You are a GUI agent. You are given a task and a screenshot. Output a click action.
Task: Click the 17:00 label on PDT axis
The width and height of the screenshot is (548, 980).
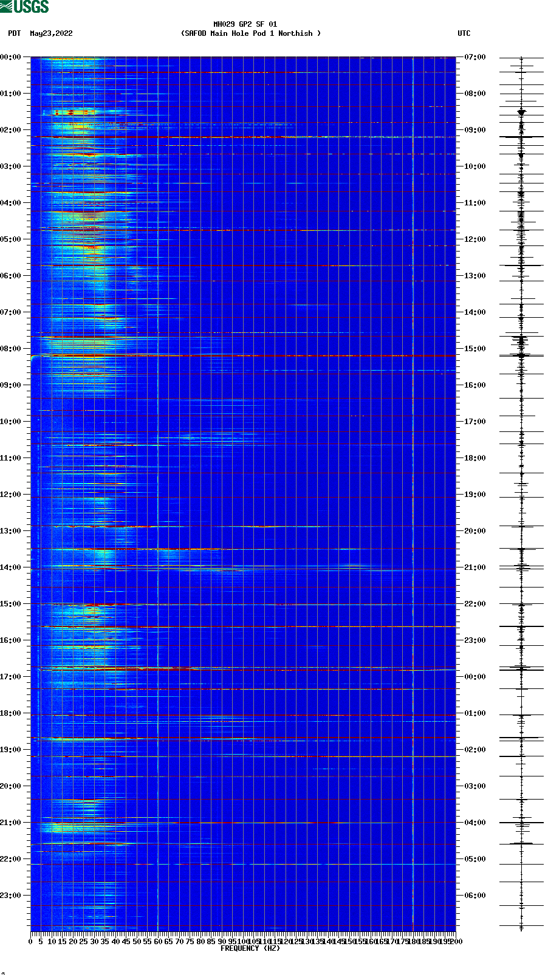click(11, 677)
